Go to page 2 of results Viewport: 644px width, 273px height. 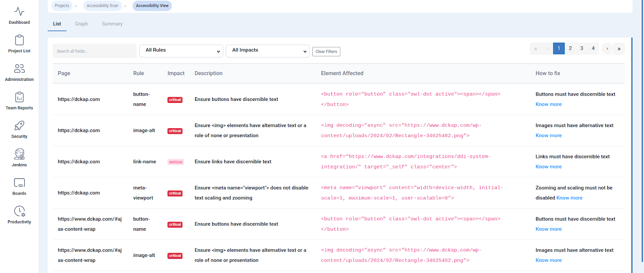[x=570, y=48]
